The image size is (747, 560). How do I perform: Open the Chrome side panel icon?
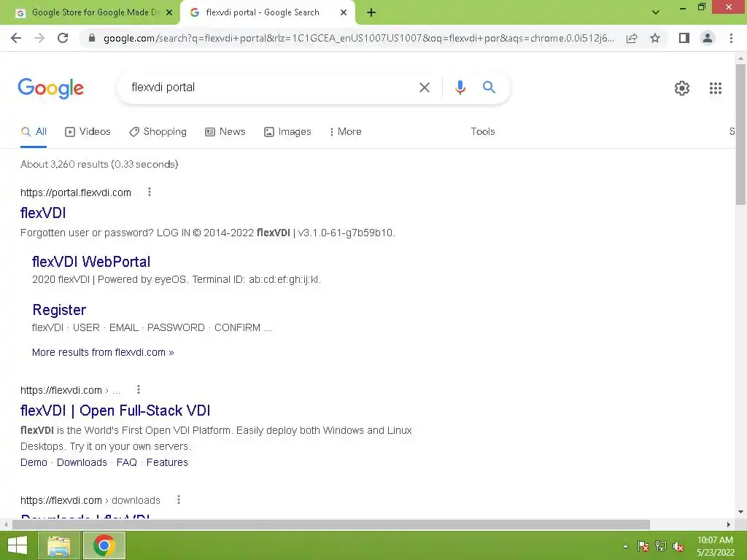click(684, 38)
